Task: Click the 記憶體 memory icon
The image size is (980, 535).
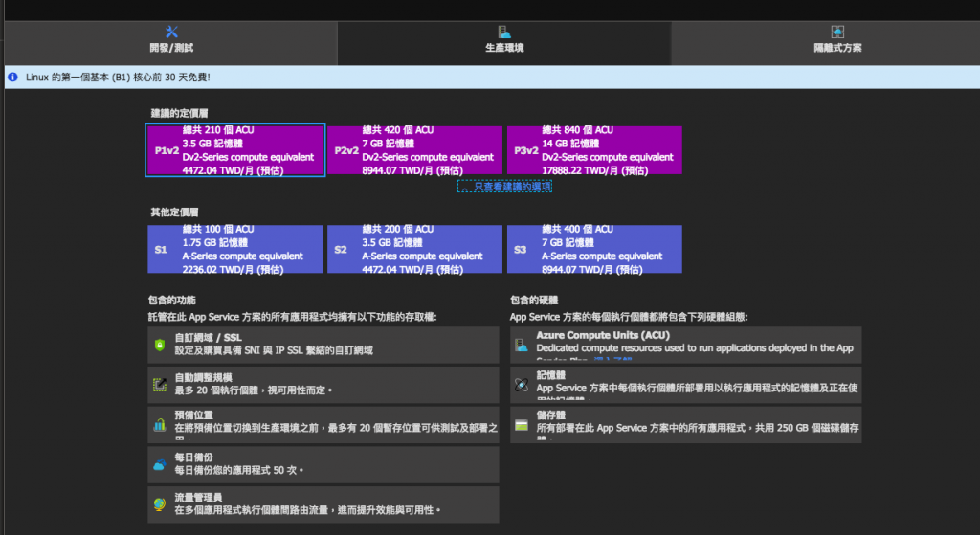Action: 522,385
